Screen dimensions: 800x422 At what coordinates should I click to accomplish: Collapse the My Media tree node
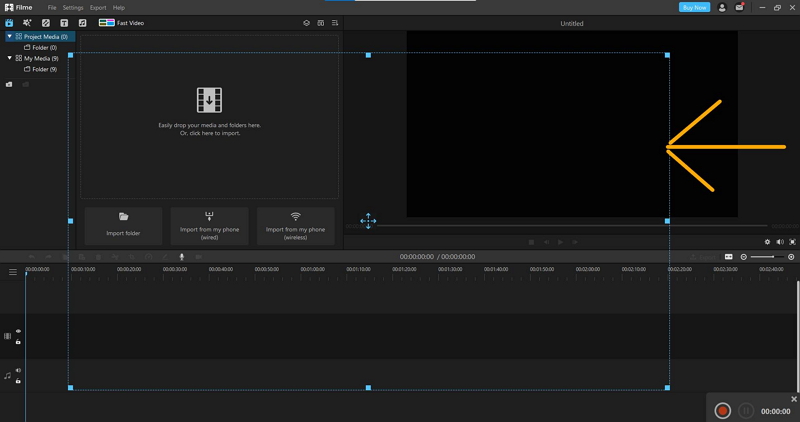tap(9, 58)
